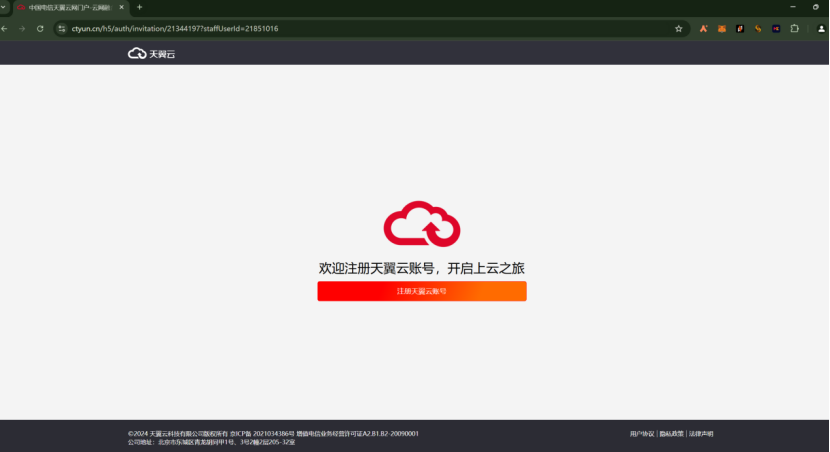Bookmark this page with the star icon

coord(679,29)
